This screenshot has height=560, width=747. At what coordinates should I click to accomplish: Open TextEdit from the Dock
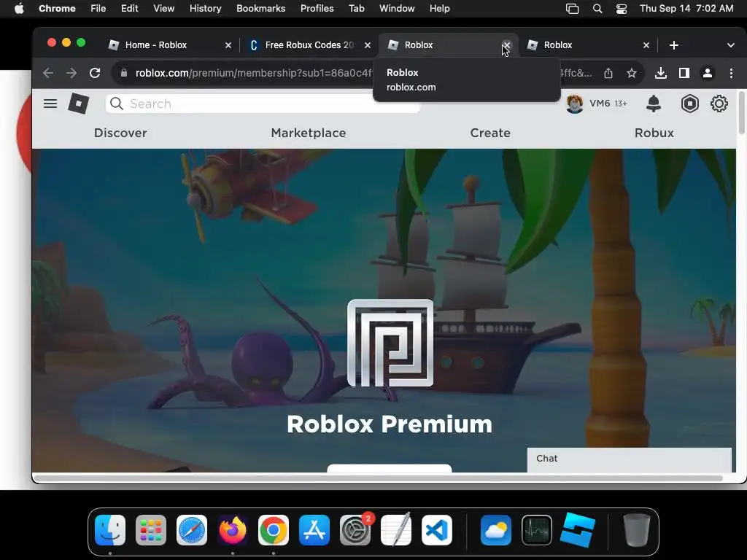pos(396,530)
